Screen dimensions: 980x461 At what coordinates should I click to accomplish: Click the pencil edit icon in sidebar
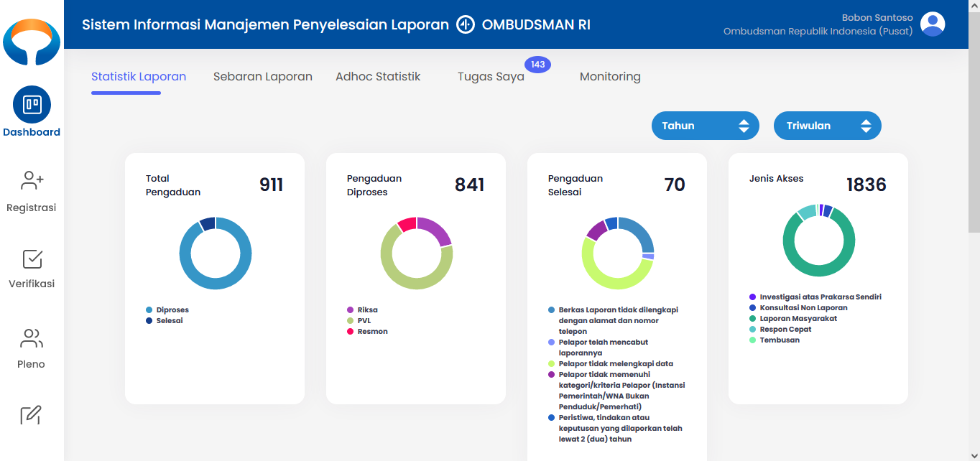point(32,415)
